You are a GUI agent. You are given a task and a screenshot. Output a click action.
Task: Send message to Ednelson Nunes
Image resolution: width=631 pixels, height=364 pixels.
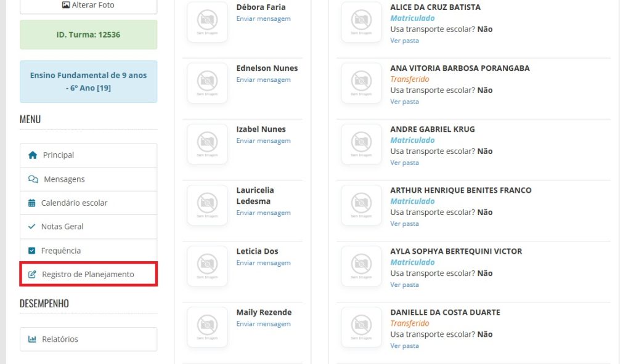(x=263, y=79)
